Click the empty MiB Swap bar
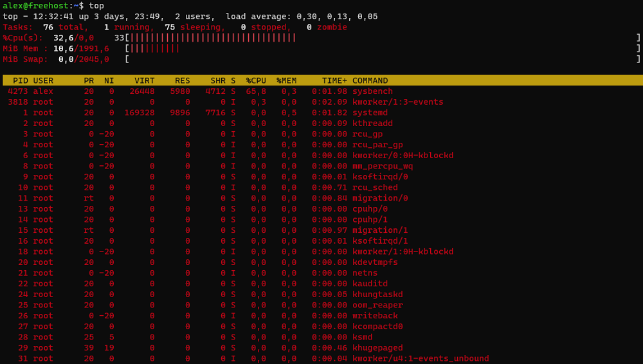This screenshot has width=643, height=364. pyautogui.click(x=383, y=59)
